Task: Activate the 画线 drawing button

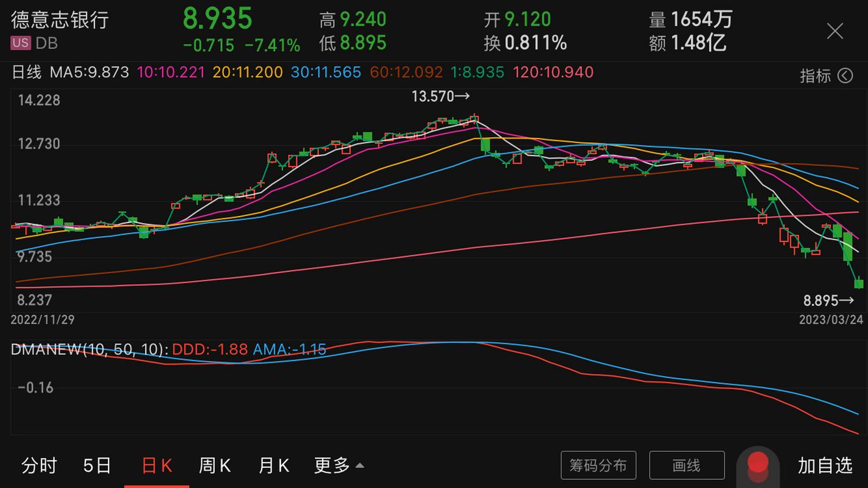Action: click(687, 465)
